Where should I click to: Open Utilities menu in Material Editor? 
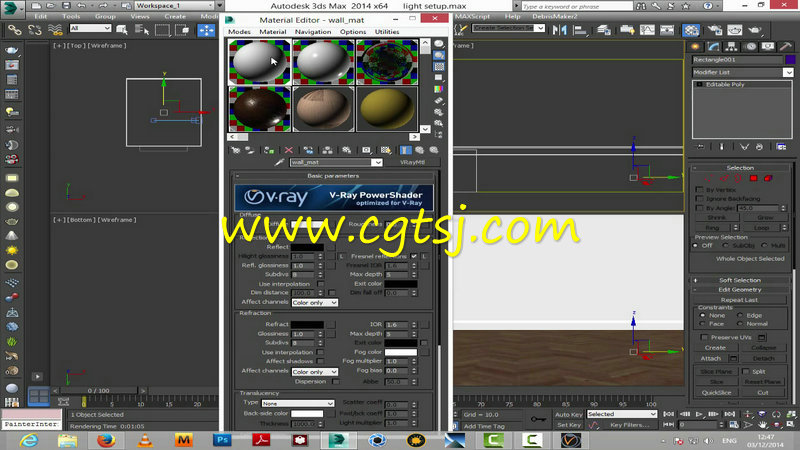pyautogui.click(x=387, y=32)
